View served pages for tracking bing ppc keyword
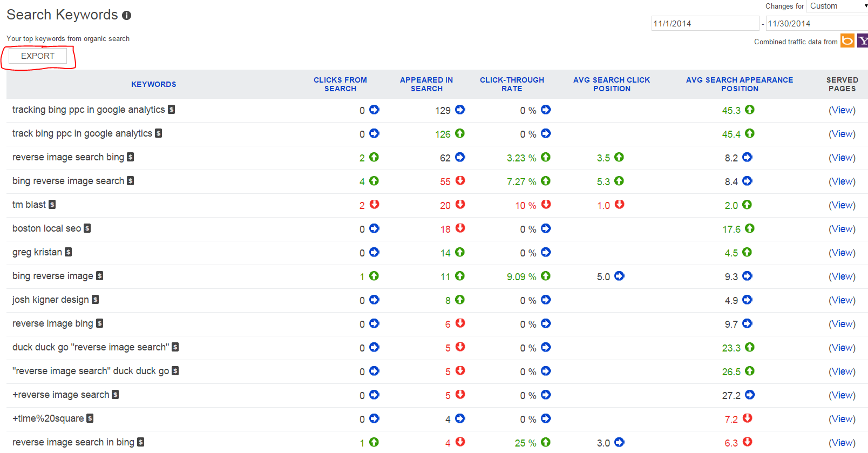 click(842, 110)
